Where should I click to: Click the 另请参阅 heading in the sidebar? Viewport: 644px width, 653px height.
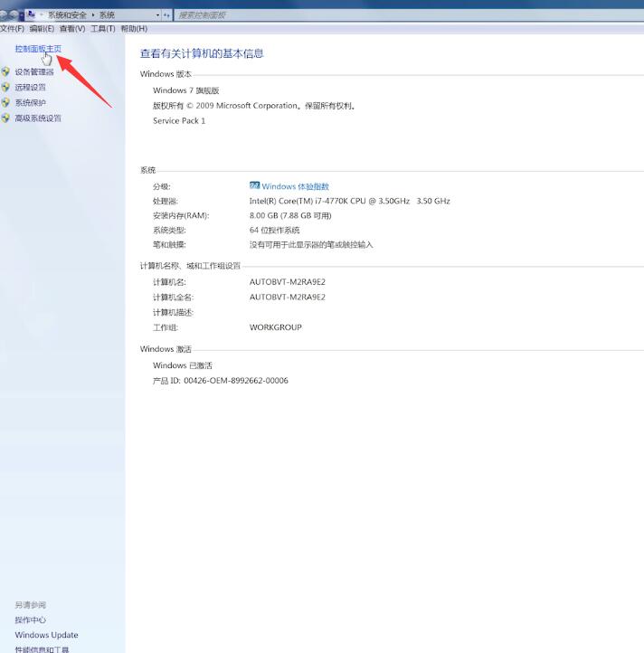pyautogui.click(x=31, y=605)
